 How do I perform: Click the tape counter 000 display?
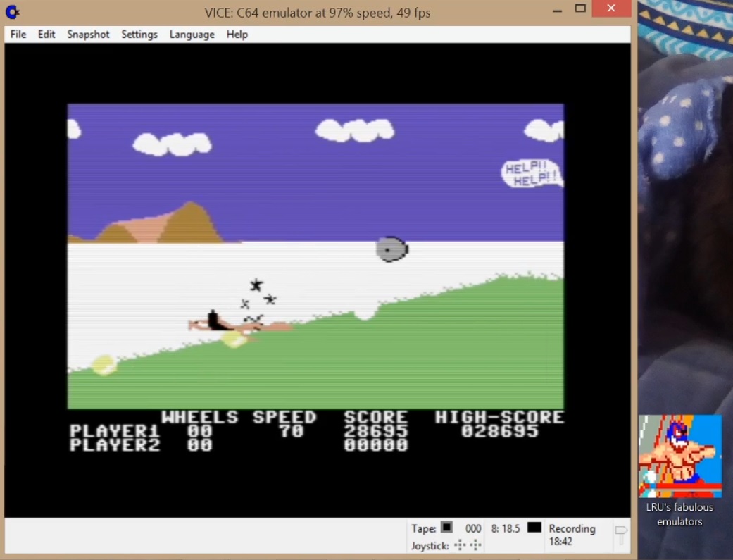pos(473,528)
